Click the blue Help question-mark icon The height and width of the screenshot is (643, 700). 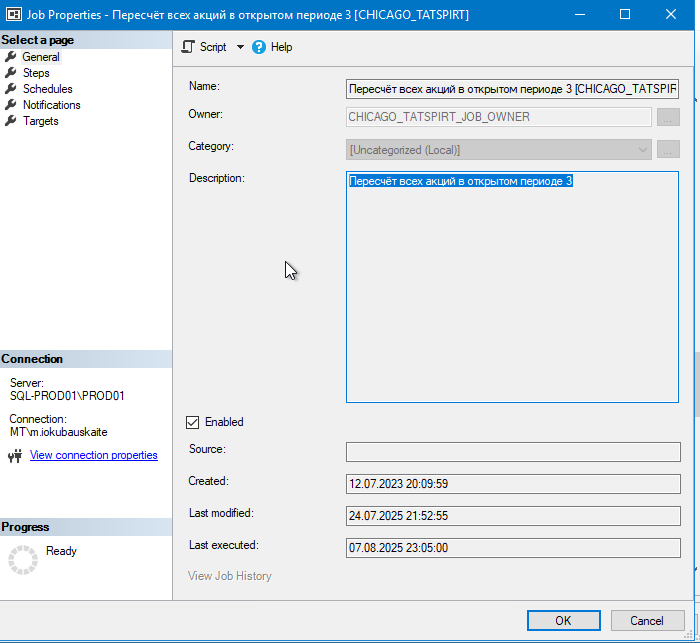click(259, 47)
